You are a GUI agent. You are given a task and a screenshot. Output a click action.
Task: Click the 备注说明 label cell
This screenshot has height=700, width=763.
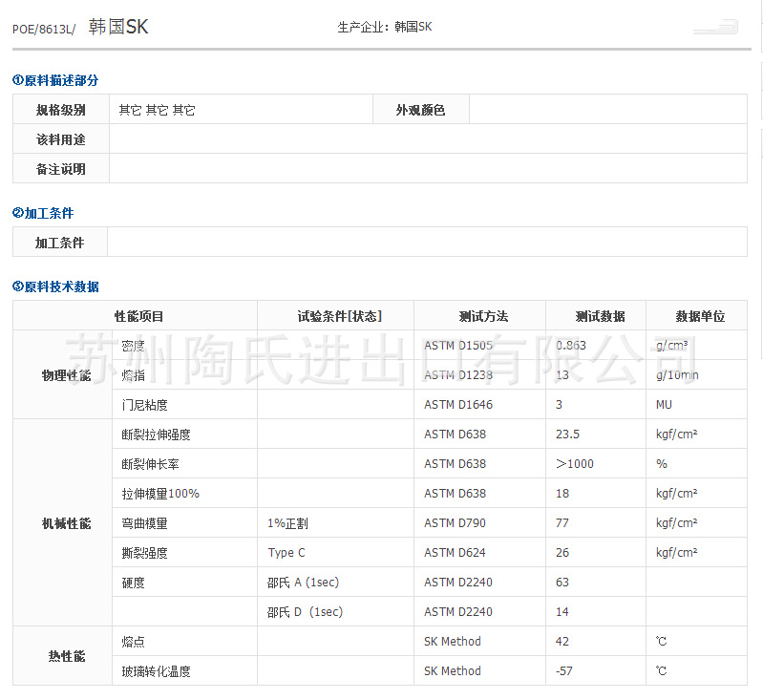point(61,169)
